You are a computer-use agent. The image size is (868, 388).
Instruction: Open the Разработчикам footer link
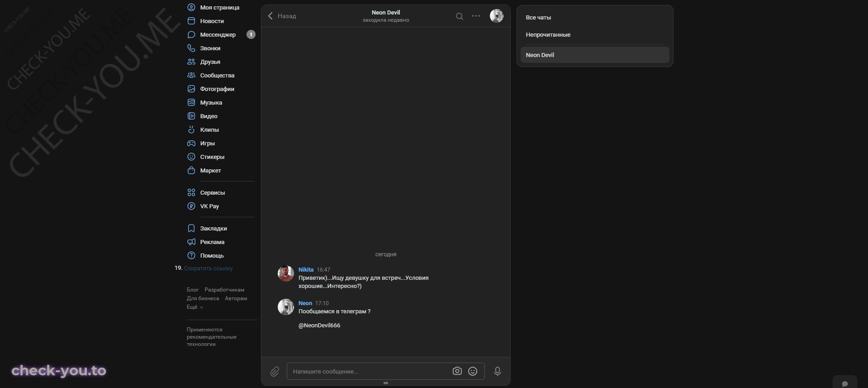(x=224, y=290)
